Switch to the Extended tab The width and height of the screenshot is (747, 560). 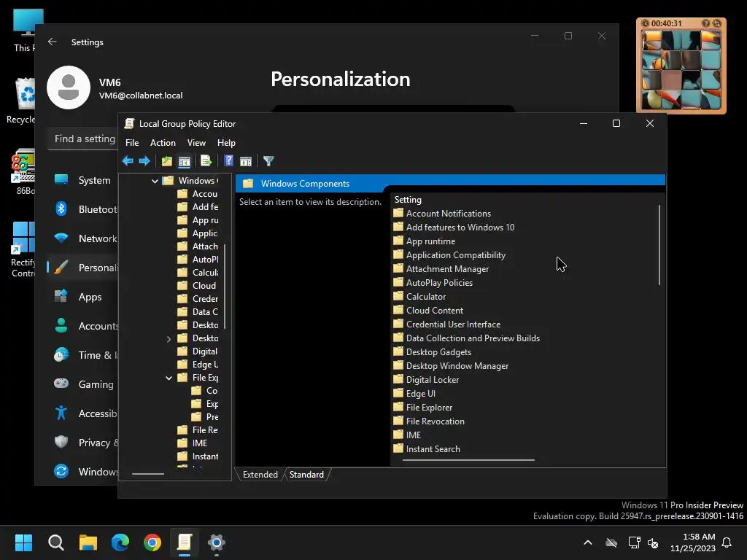260,475
